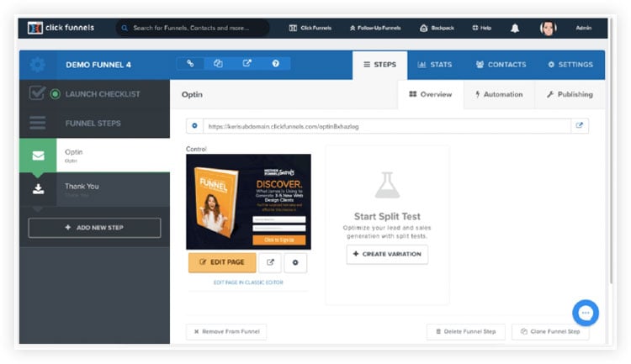Select the Thank You funnel step

coord(93,189)
